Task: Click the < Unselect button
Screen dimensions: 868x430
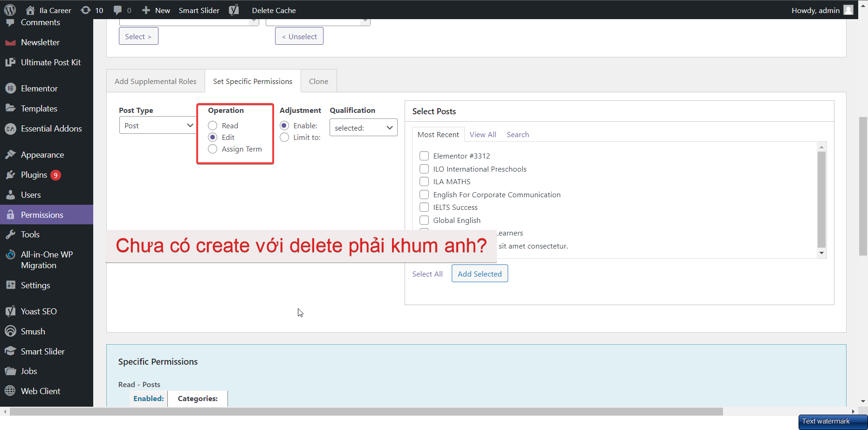Action: pos(299,36)
